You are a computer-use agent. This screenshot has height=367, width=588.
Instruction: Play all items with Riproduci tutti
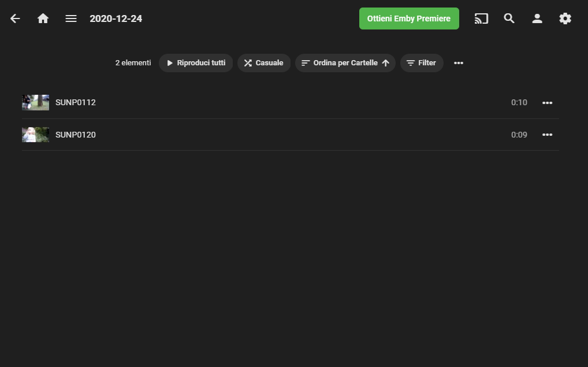click(x=196, y=63)
